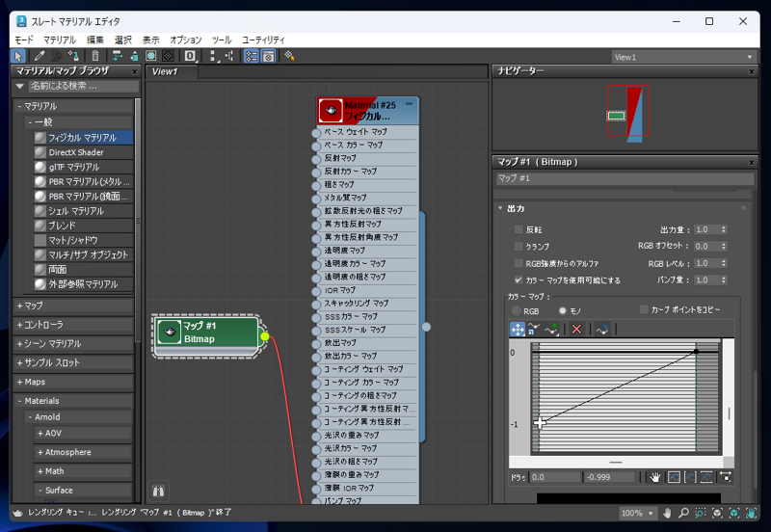This screenshot has height=532, width=771.
Task: Click Lay Out Children icon
Action: point(229,56)
